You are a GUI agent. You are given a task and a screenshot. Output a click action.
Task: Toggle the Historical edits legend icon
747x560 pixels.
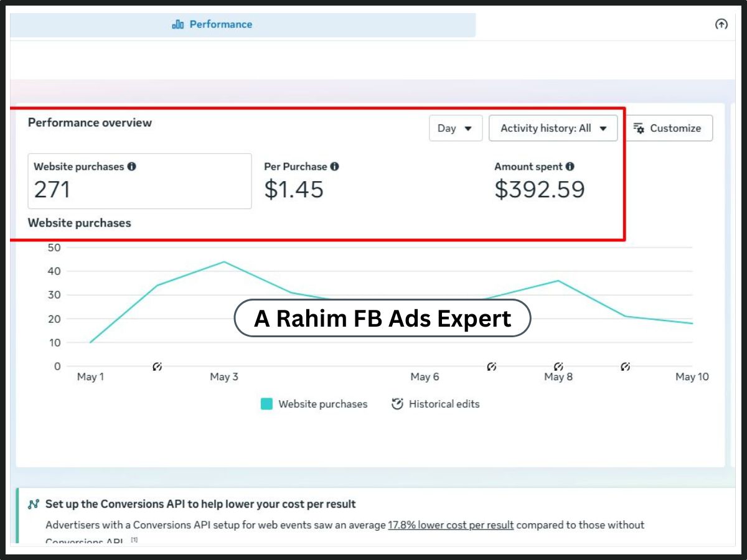pos(397,404)
